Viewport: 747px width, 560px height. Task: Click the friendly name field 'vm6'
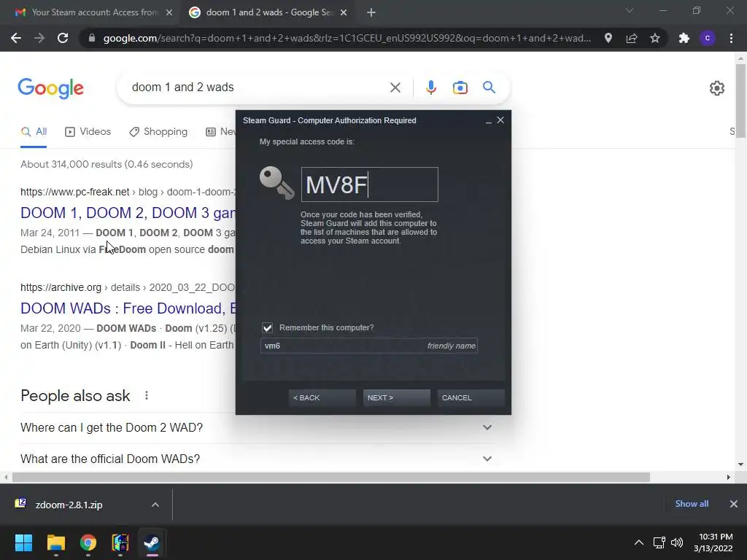[x=368, y=346]
